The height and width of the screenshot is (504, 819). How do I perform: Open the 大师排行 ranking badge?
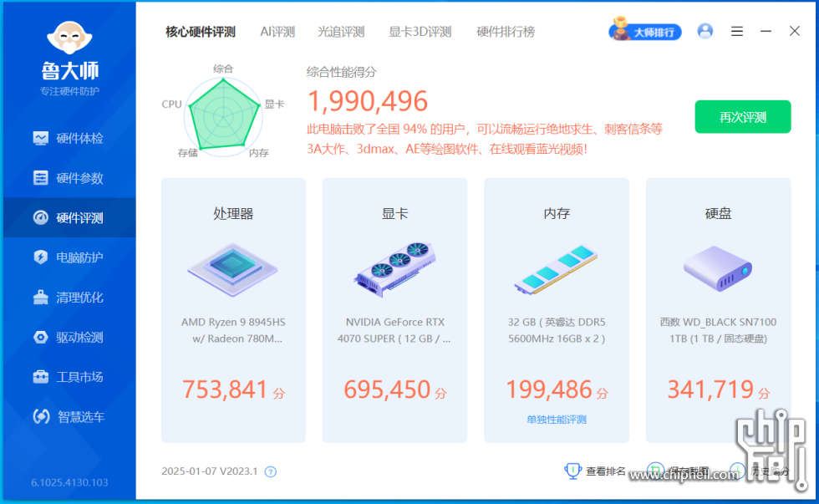tap(645, 30)
